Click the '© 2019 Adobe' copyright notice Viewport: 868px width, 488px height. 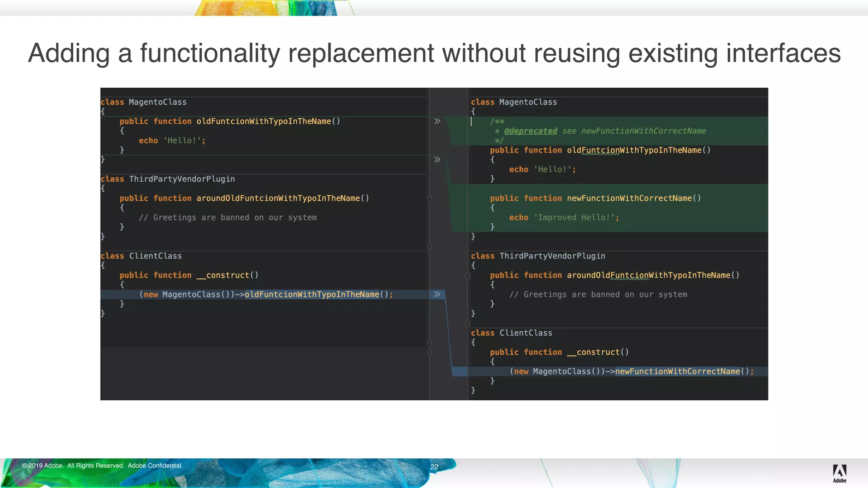tap(103, 466)
